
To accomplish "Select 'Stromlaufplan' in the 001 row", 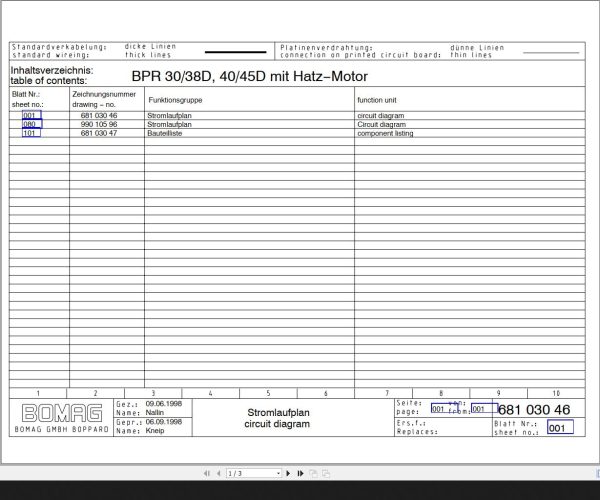I will pos(169,115).
